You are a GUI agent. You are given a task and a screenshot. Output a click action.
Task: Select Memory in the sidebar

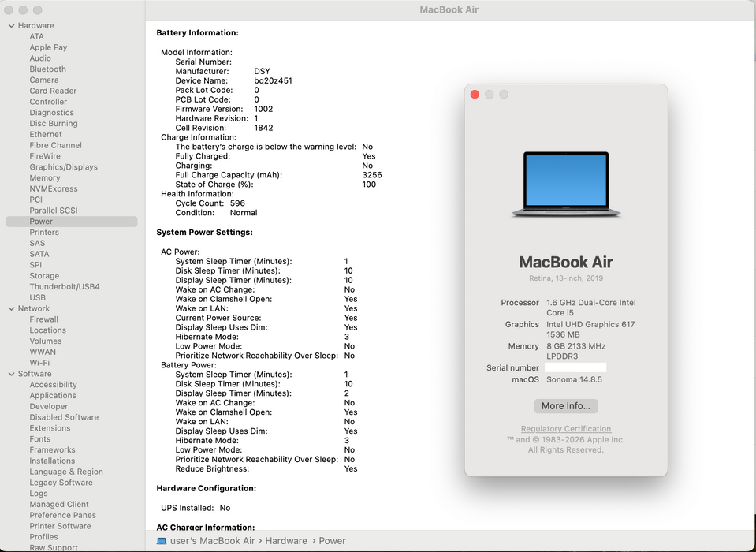[45, 178]
